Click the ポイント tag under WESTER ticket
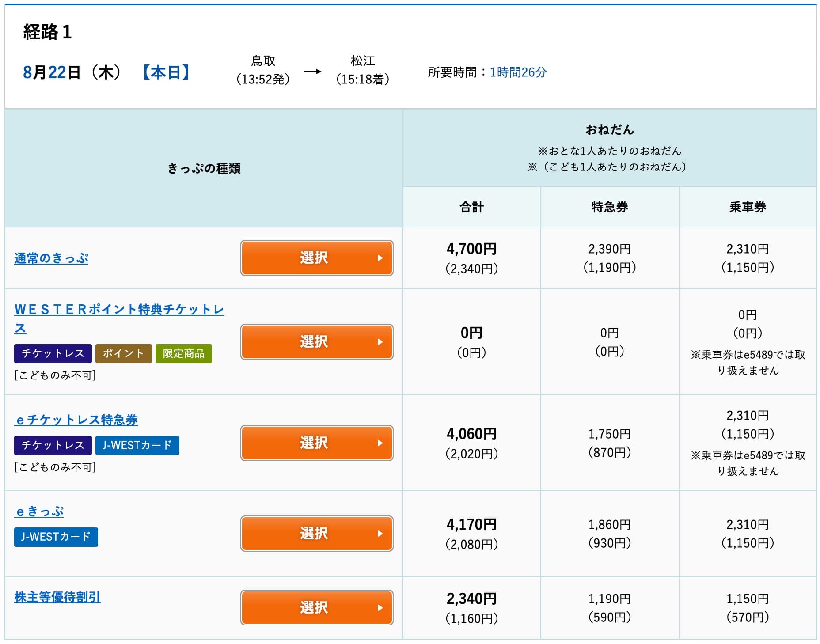 [124, 353]
